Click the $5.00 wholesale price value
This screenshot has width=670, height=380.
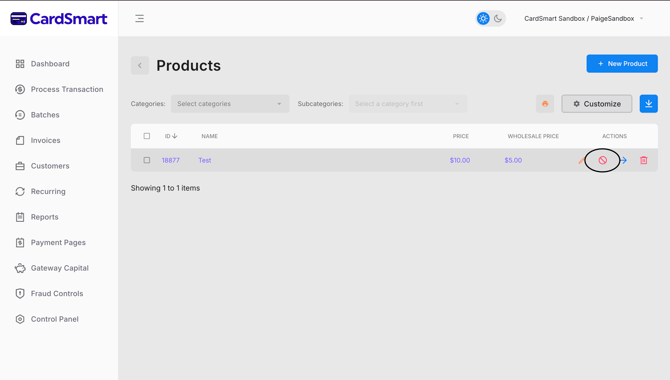click(513, 160)
